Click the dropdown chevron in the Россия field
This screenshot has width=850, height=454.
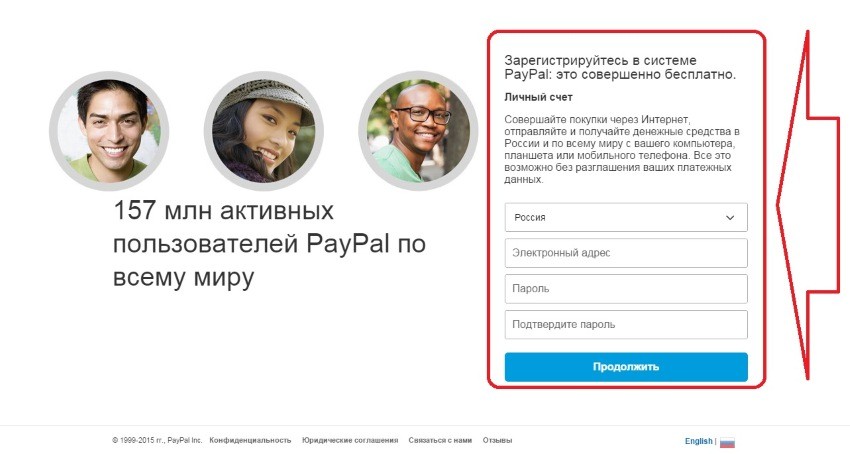(730, 218)
